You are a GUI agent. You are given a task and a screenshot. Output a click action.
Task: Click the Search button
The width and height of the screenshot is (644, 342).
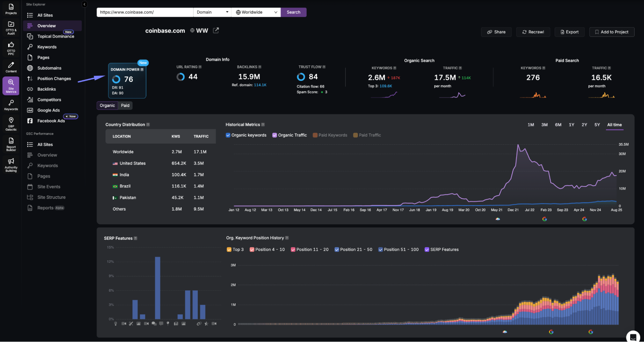point(293,12)
